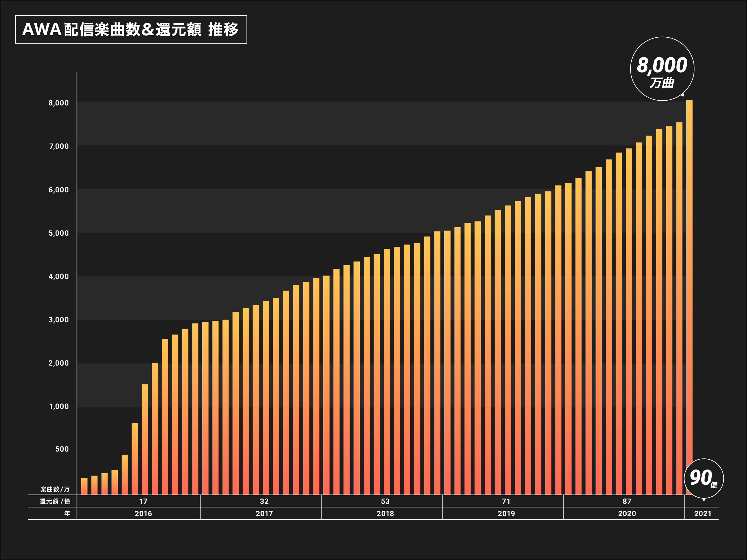Click the 2016 year cell
The image size is (747, 560).
point(143,514)
